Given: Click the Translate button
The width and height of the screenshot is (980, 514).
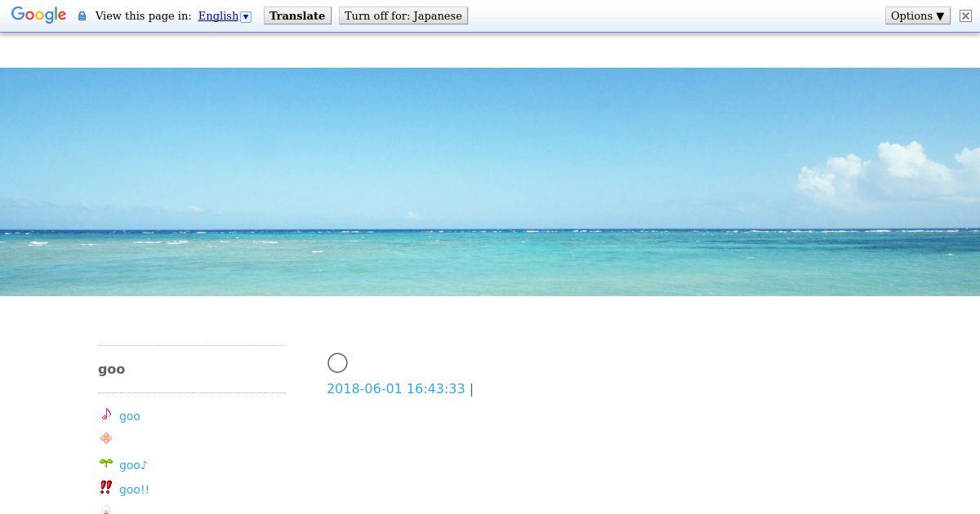Looking at the screenshot, I should point(297,16).
